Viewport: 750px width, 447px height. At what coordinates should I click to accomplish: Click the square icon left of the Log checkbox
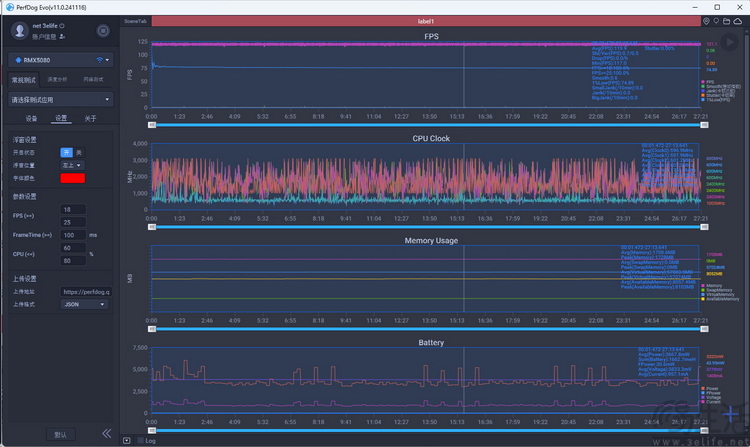[126, 441]
